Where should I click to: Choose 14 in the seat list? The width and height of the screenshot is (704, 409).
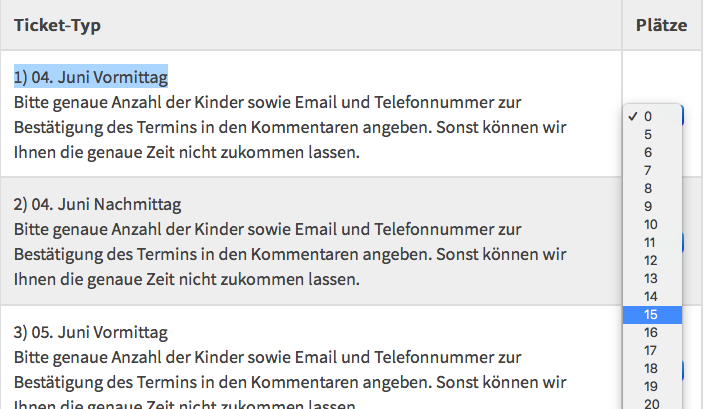652,296
